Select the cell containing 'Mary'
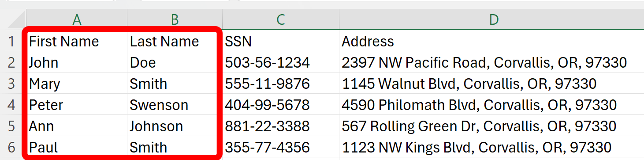644x160 pixels. [77, 84]
